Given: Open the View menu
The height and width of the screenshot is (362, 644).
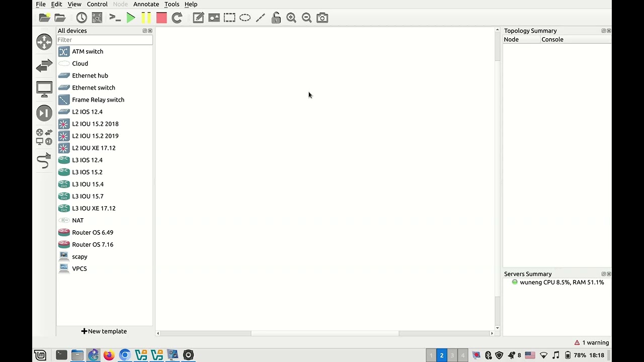Looking at the screenshot, I should tap(74, 4).
